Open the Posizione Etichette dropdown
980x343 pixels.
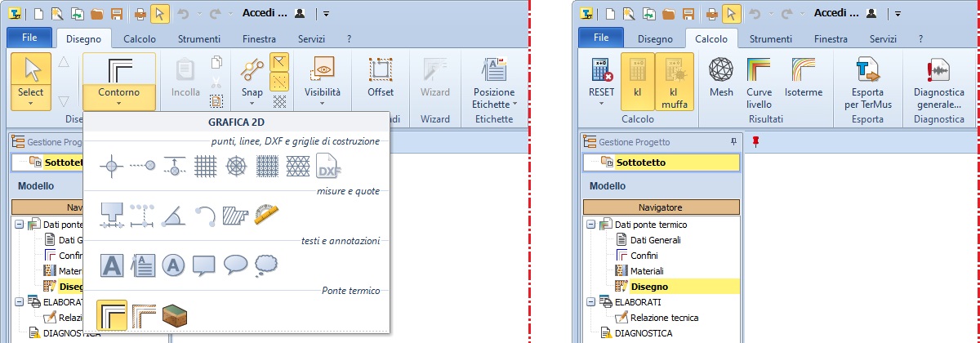pyautogui.click(x=516, y=104)
